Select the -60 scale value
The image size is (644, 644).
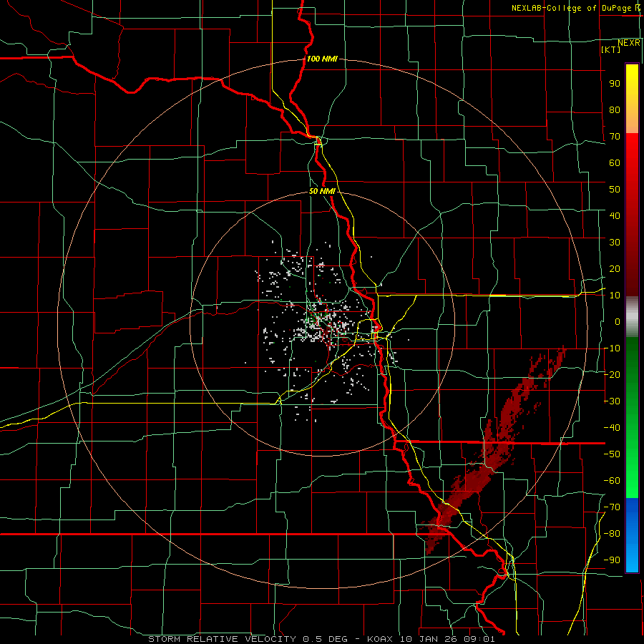click(612, 481)
